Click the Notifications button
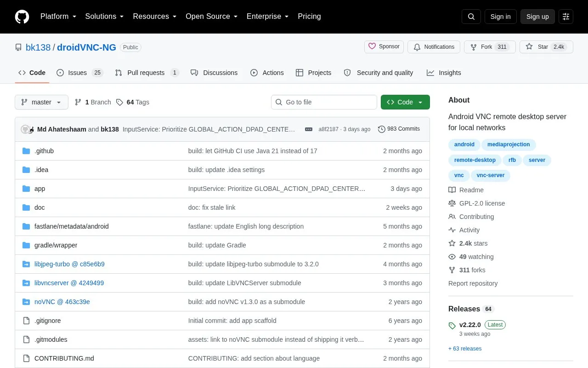This screenshot has height=368, width=588. (434, 47)
